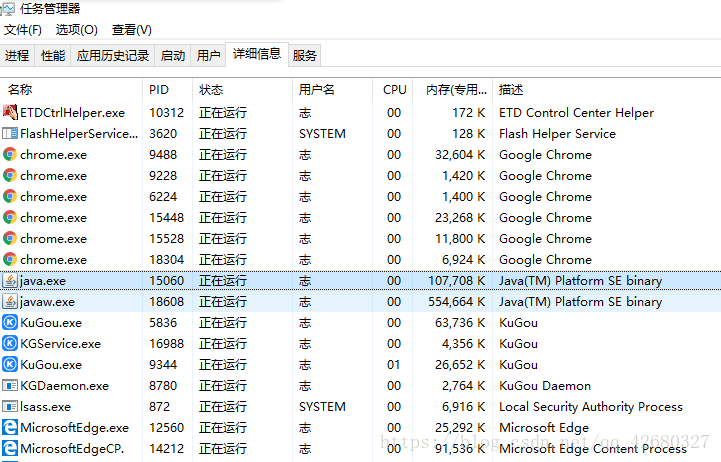Click the ETDCtrlHelper.exe process icon

click(x=10, y=112)
